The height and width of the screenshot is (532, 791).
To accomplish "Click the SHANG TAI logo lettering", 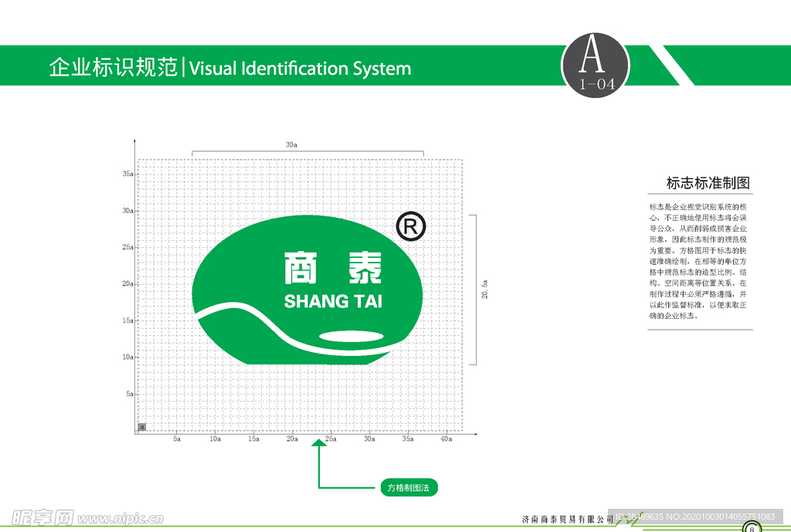I will (333, 301).
